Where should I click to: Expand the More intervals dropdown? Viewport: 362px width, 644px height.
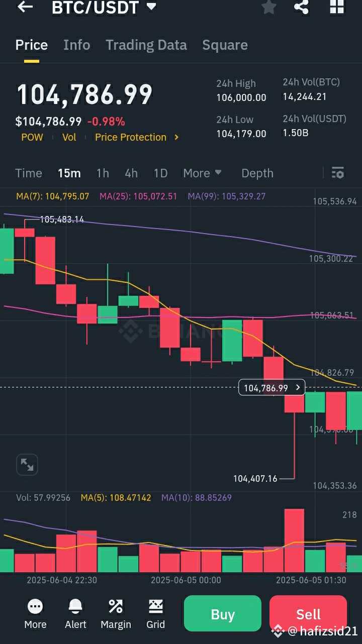202,173
